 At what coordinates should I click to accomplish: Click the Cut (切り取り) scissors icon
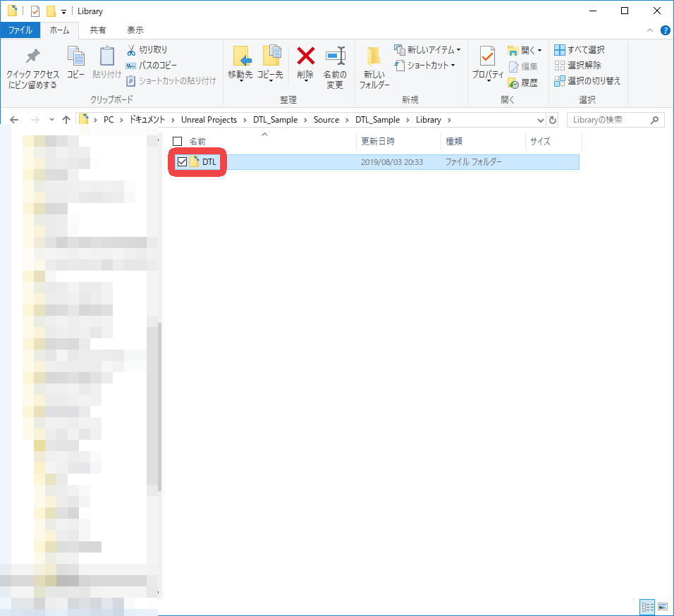point(131,50)
